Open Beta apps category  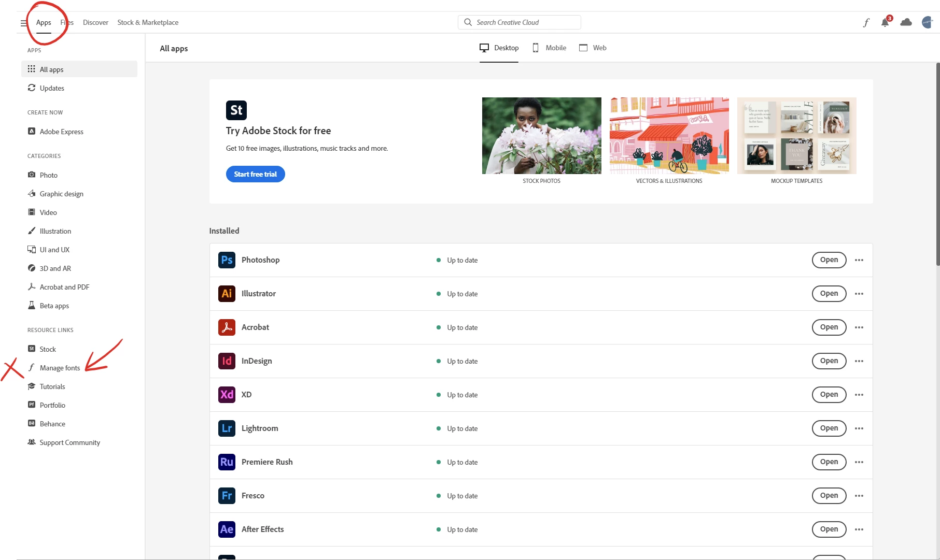click(x=79, y=306)
